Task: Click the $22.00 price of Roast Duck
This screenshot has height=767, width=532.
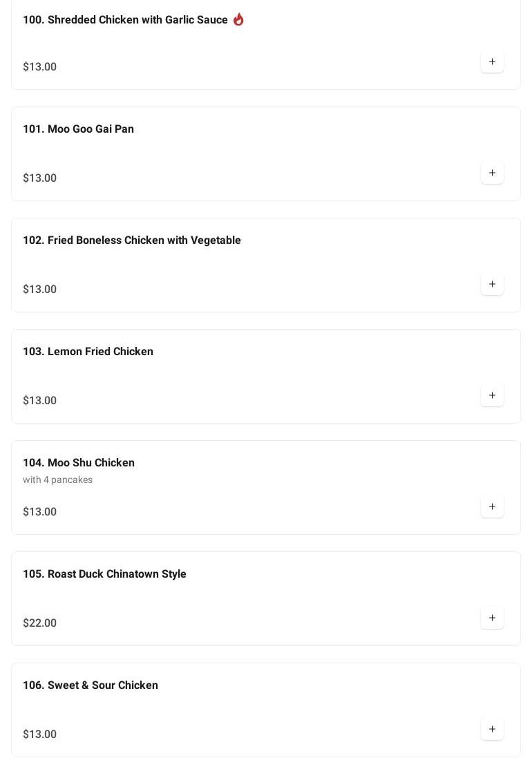Action: [39, 623]
